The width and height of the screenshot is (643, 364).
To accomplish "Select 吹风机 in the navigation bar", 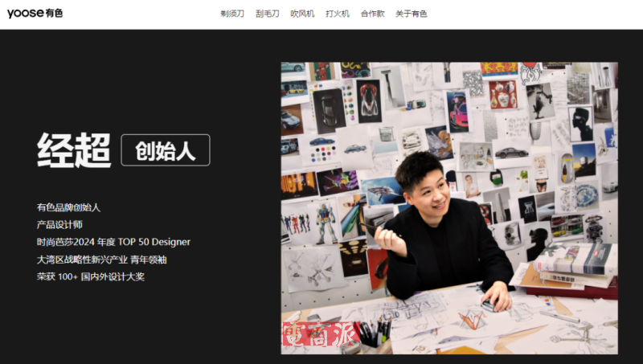I will (x=302, y=14).
